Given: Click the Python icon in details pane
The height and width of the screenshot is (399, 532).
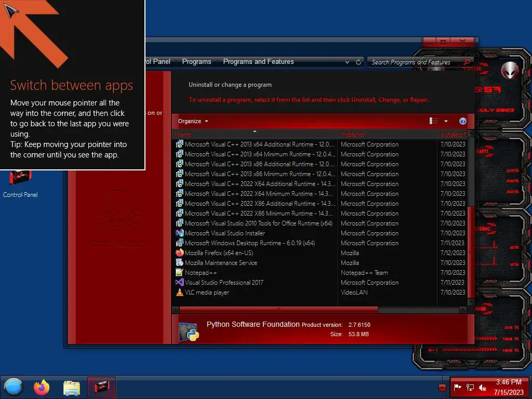Looking at the screenshot, I should [189, 331].
